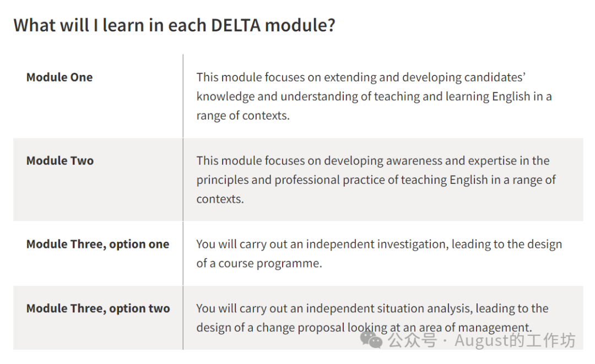This screenshot has width=595, height=364.
Task: Select the Module Two row label
Action: tap(60, 161)
